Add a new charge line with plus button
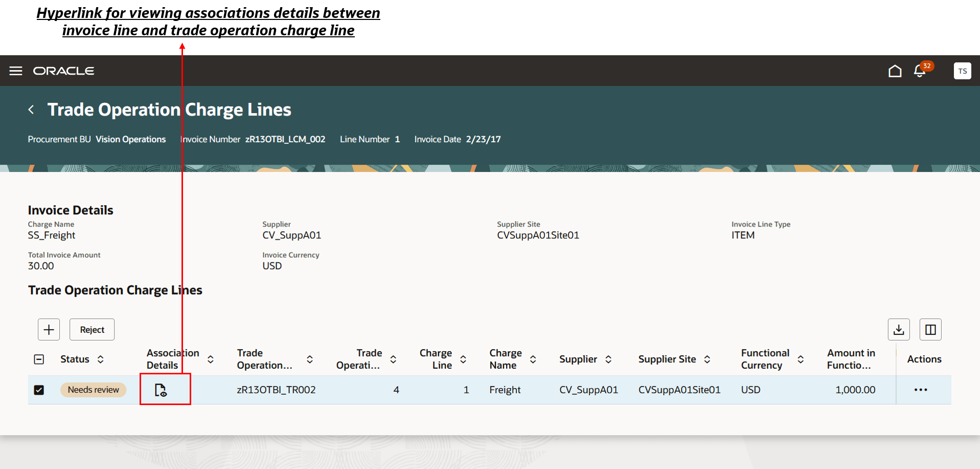Image resolution: width=980 pixels, height=469 pixels. [x=49, y=329]
